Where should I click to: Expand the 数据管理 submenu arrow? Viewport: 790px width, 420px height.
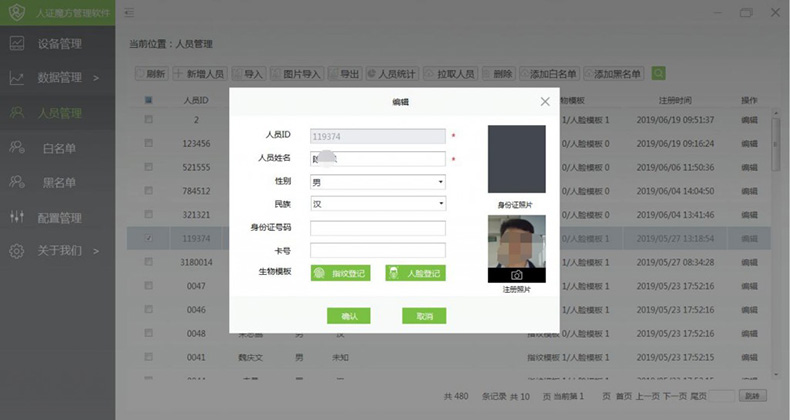pyautogui.click(x=96, y=78)
